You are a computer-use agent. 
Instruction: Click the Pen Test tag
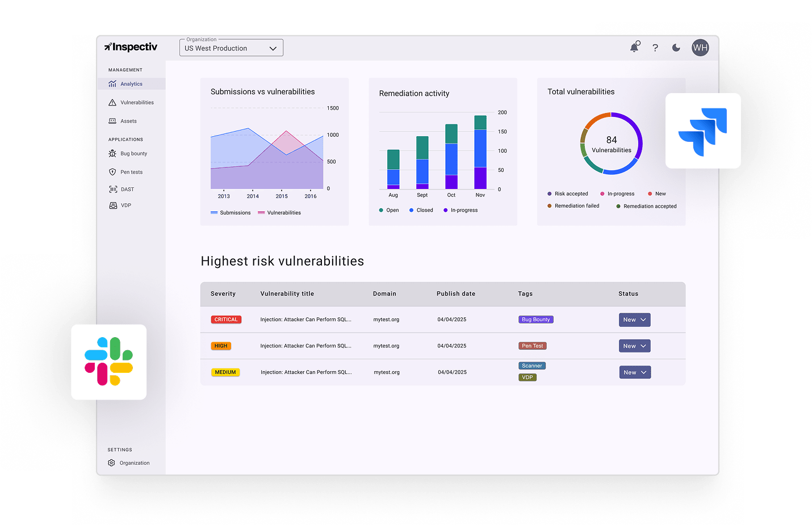coord(533,346)
